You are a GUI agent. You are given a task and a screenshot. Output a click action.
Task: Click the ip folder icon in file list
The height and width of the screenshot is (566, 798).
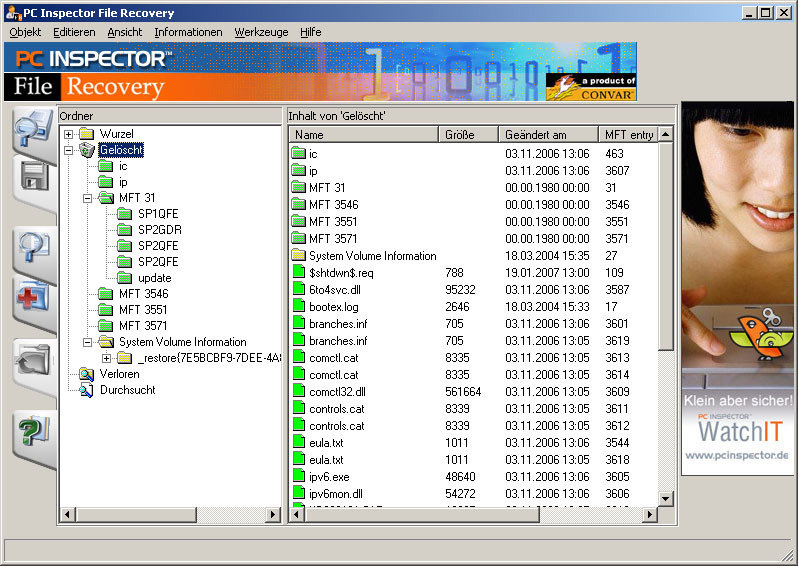pos(298,170)
